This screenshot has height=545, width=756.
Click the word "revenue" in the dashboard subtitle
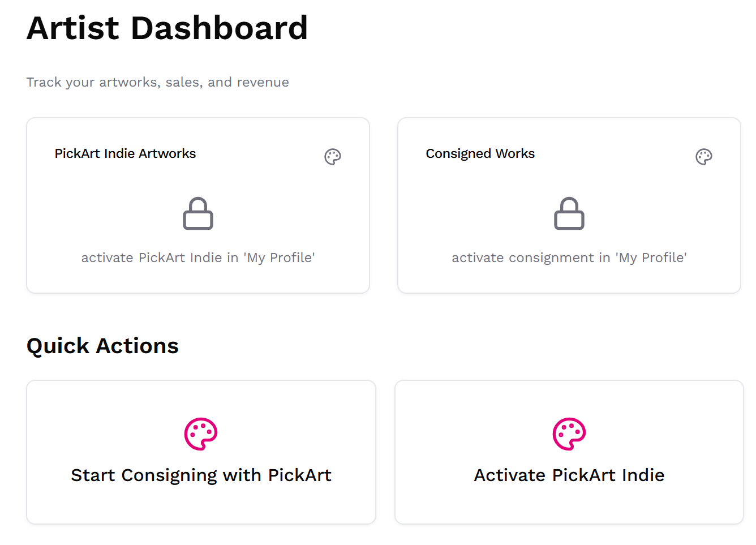tap(263, 83)
